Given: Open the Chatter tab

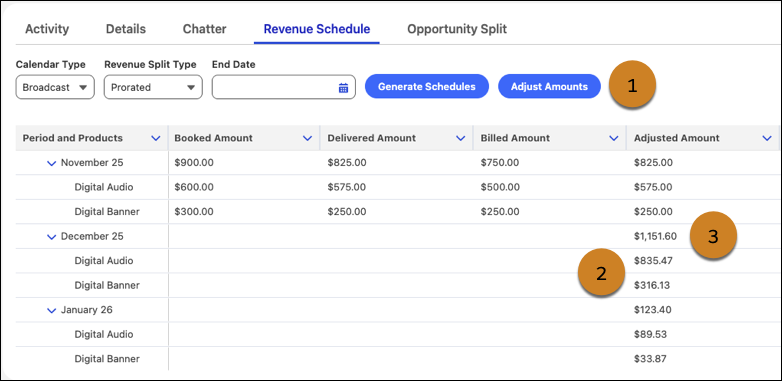Looking at the screenshot, I should [x=204, y=29].
